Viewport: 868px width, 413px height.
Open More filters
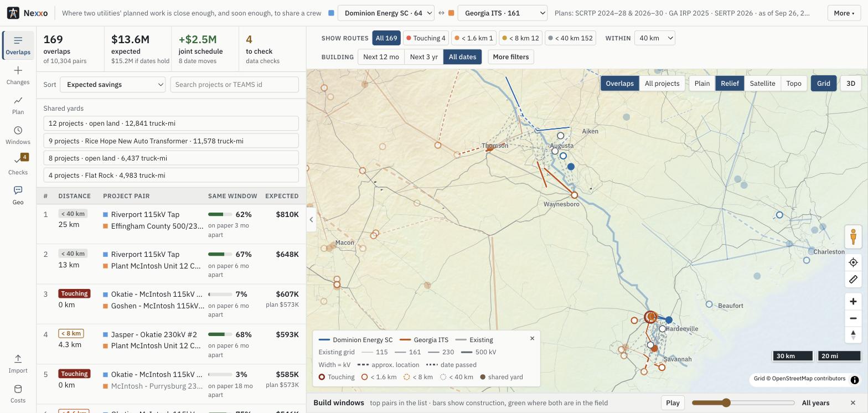pos(510,57)
